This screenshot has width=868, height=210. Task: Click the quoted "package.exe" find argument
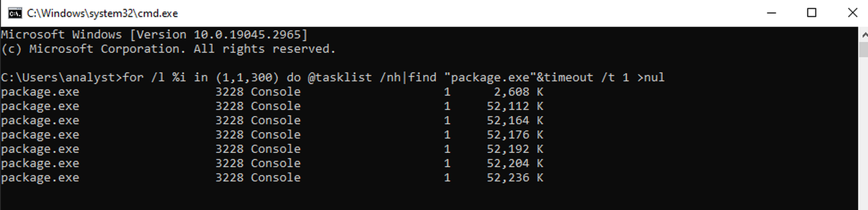pyautogui.click(x=490, y=77)
